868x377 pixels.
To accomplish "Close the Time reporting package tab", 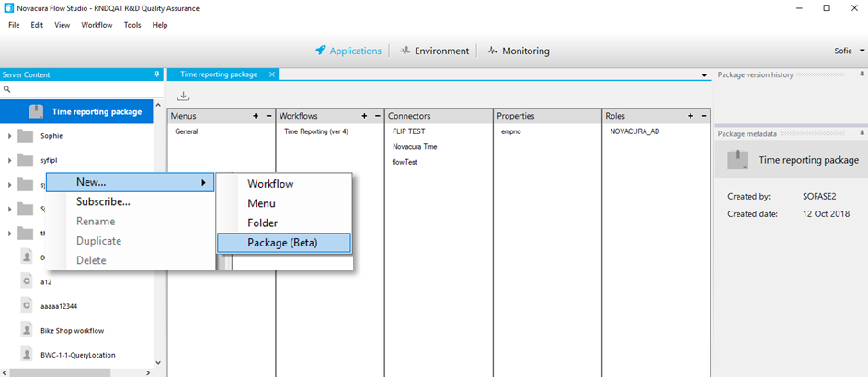I will 271,74.
